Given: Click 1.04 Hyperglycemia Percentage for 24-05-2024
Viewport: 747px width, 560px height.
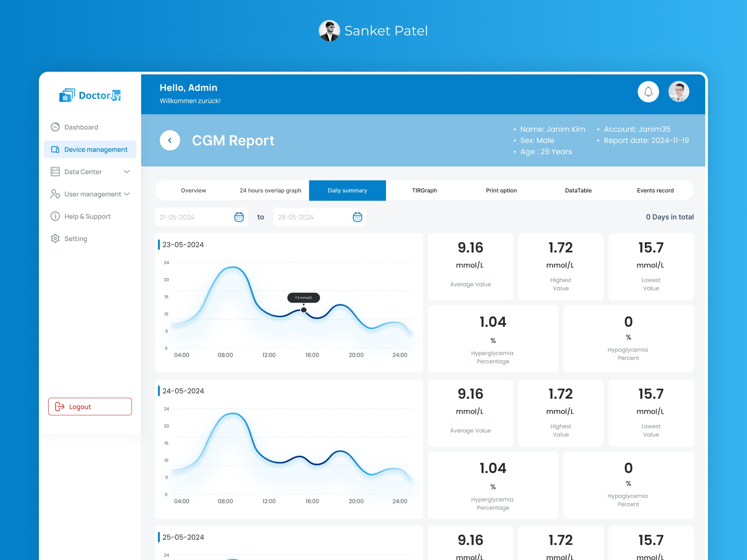Looking at the screenshot, I should coord(493,485).
